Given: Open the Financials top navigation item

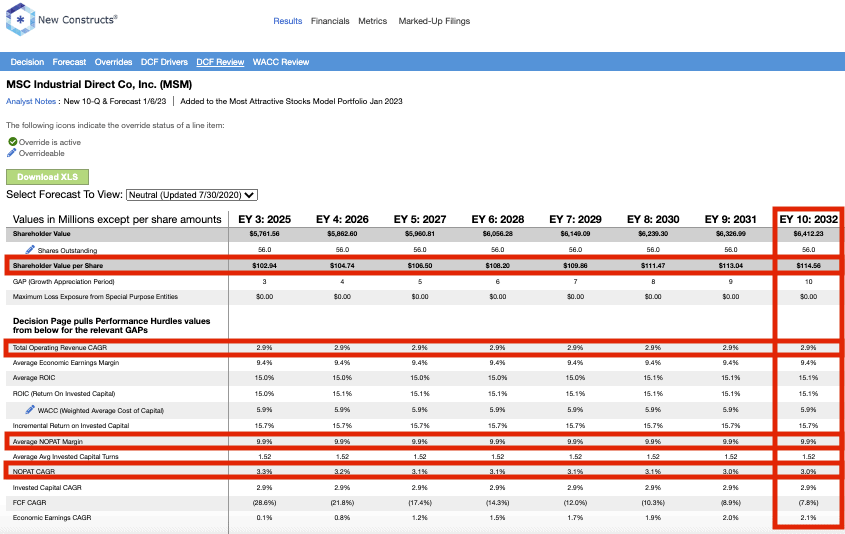Looking at the screenshot, I should pos(330,21).
